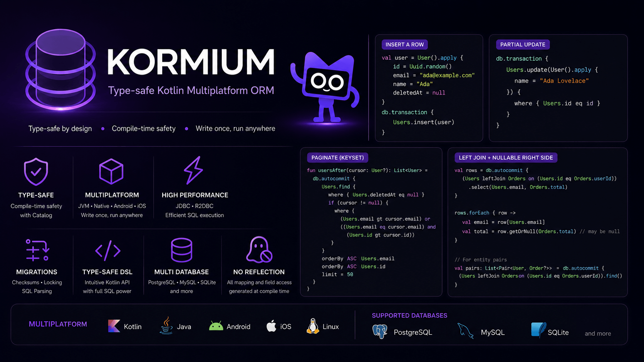Click 'Type-safe Kotlin Multiplatform ORM' subtitle
Screen dimensions: 644x362
(191, 90)
